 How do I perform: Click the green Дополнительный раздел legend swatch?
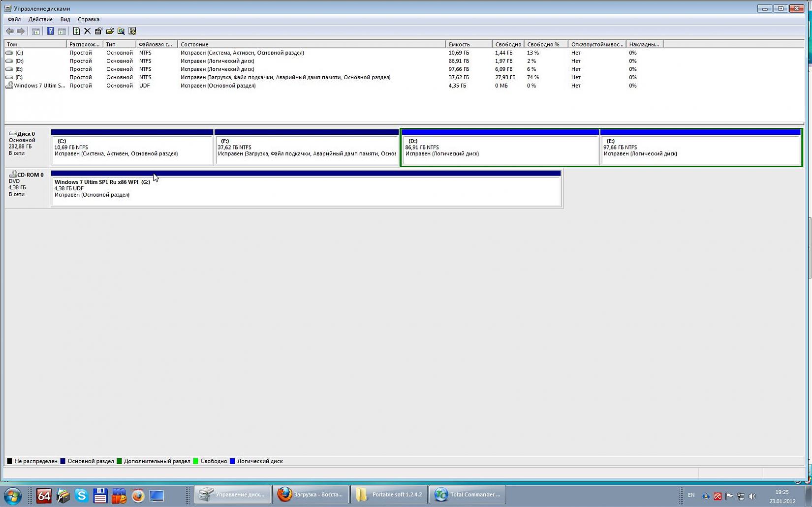coord(119,461)
